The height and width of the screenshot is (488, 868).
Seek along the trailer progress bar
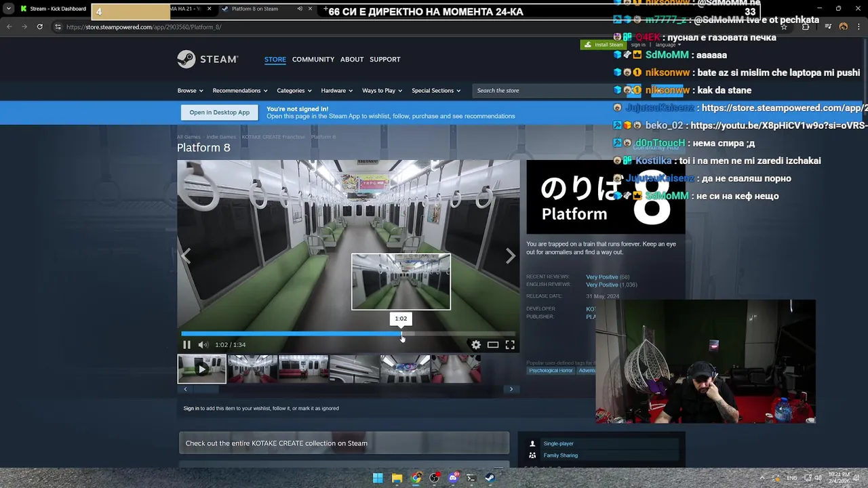[348, 333]
